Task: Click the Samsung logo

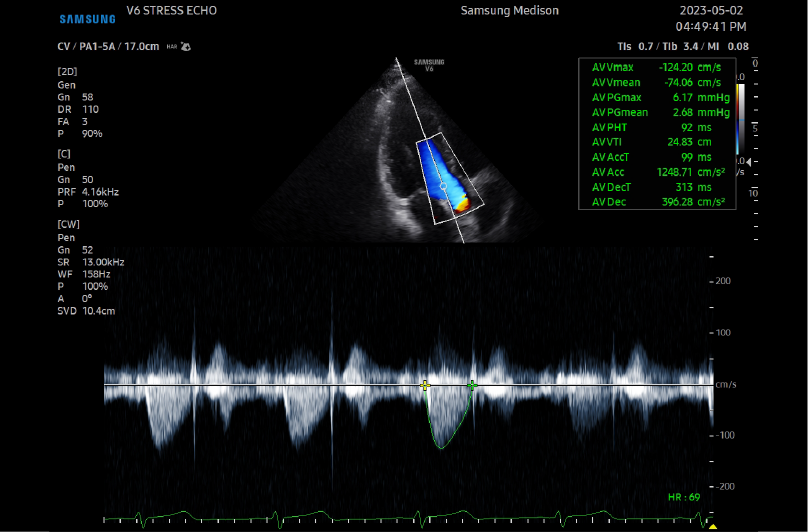Action: 87,19
